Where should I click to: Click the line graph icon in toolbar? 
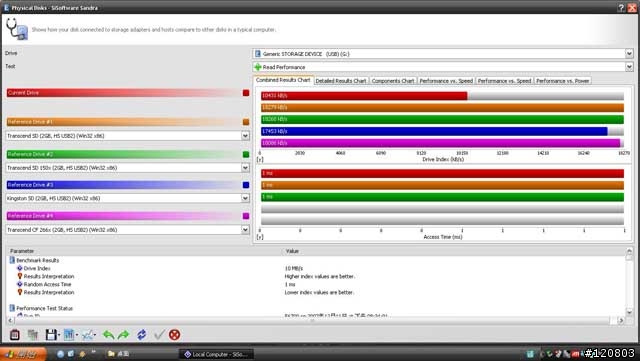pos(87,335)
